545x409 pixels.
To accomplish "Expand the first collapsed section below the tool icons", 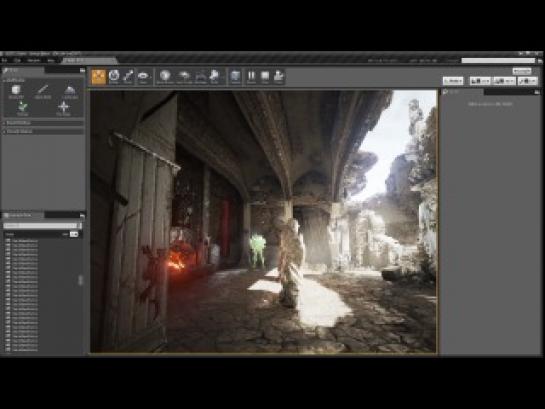I will (43, 123).
